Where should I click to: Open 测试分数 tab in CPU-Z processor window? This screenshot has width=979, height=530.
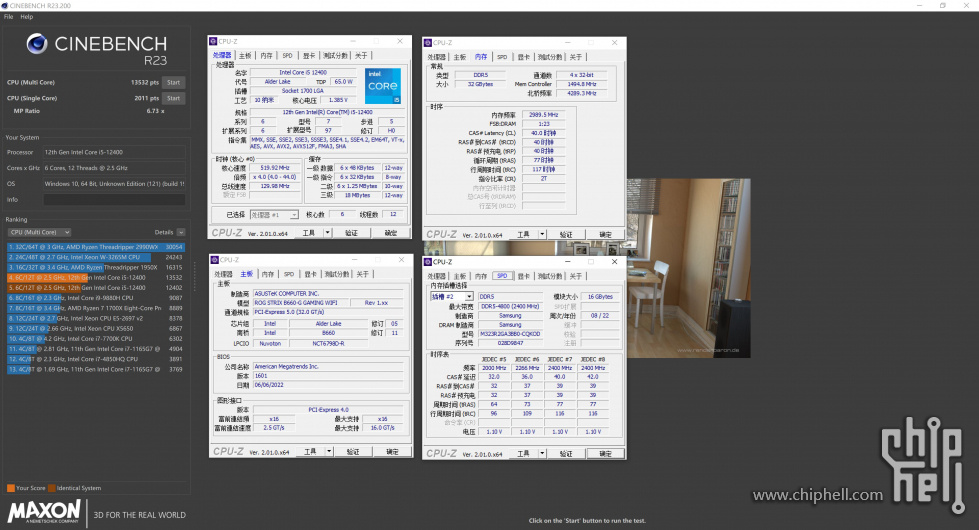(x=335, y=56)
